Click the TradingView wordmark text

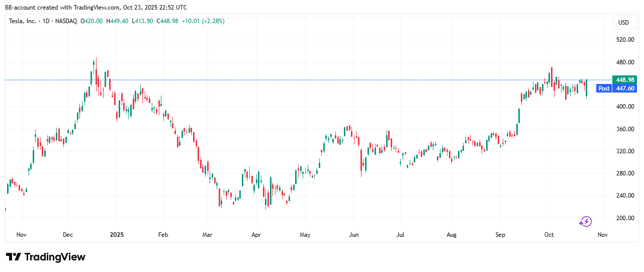pos(55,257)
